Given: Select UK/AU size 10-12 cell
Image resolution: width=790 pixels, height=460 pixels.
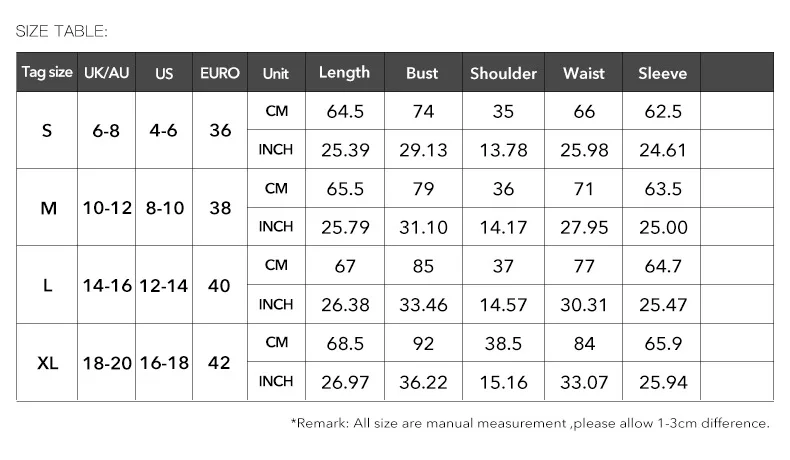Looking at the screenshot, I should coord(106,208).
